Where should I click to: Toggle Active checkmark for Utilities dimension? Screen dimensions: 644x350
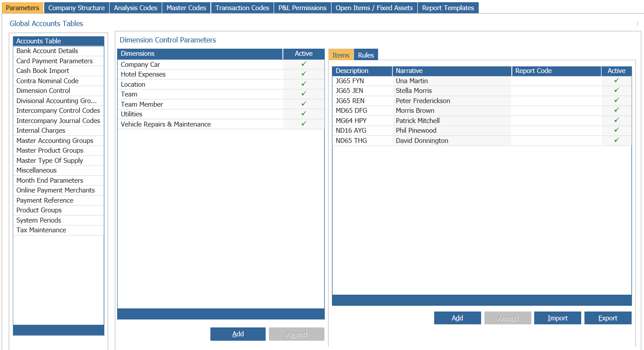[x=304, y=114]
